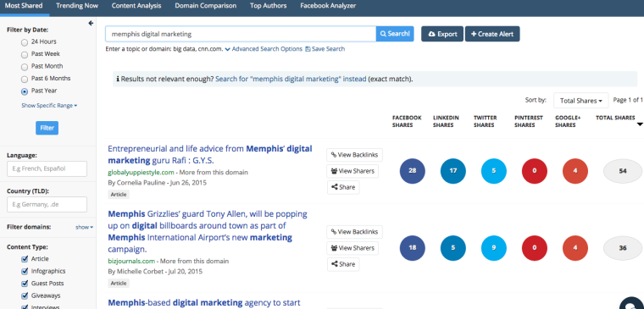The width and height of the screenshot is (644, 309).
Task: View Sharers for Rafi guru article
Action: pos(353,171)
